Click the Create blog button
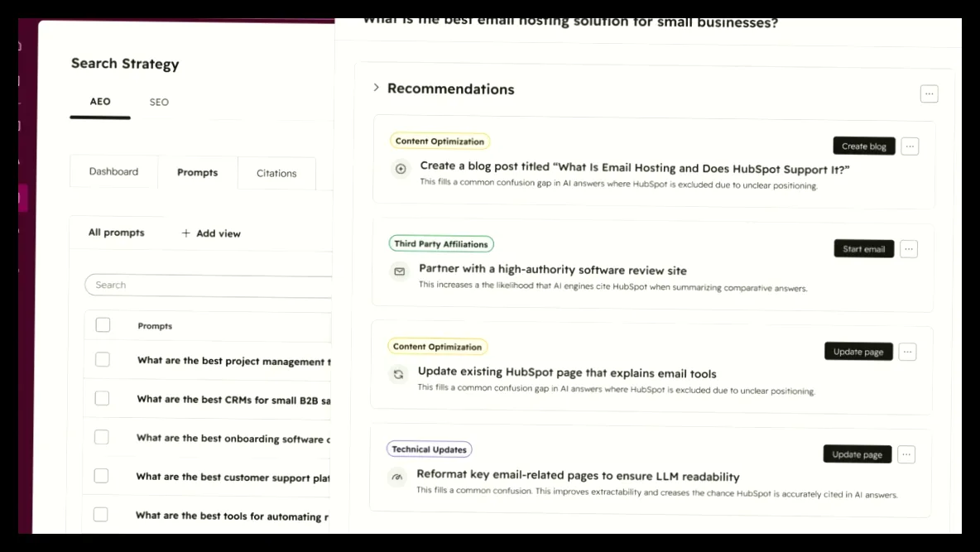980x552 pixels. coord(864,146)
